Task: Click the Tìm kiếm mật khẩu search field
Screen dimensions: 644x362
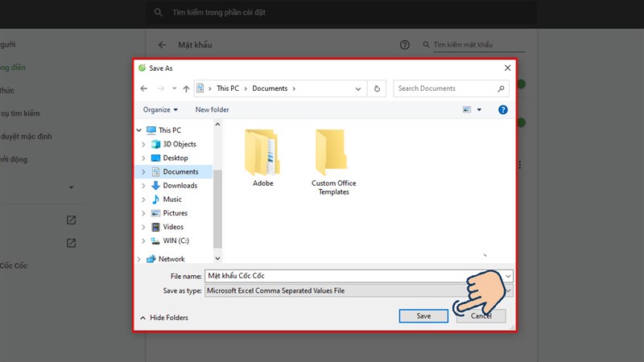Action: (x=479, y=45)
